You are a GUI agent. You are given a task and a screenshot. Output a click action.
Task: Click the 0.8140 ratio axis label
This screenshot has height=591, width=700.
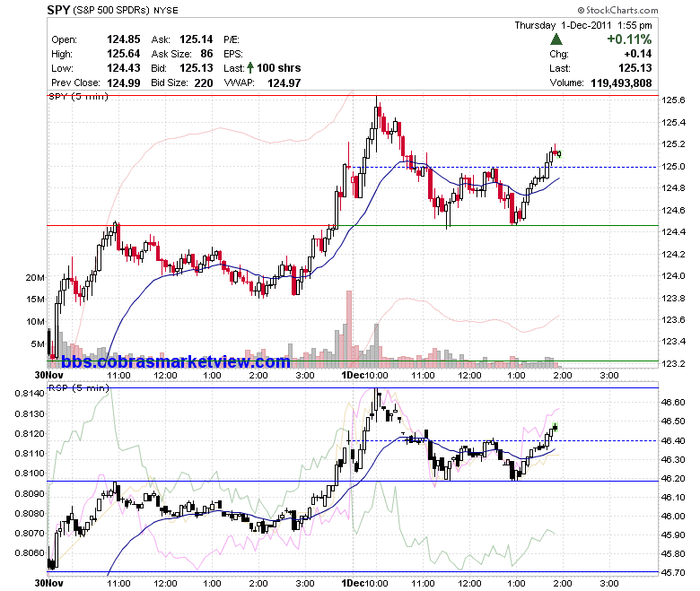[30, 394]
